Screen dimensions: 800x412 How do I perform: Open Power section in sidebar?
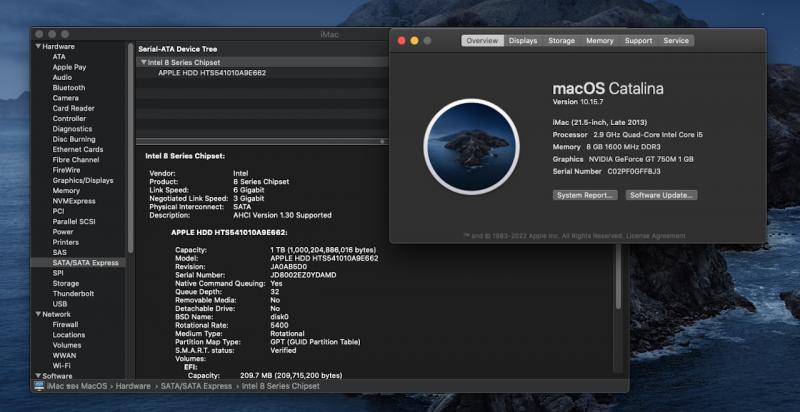pyautogui.click(x=63, y=232)
